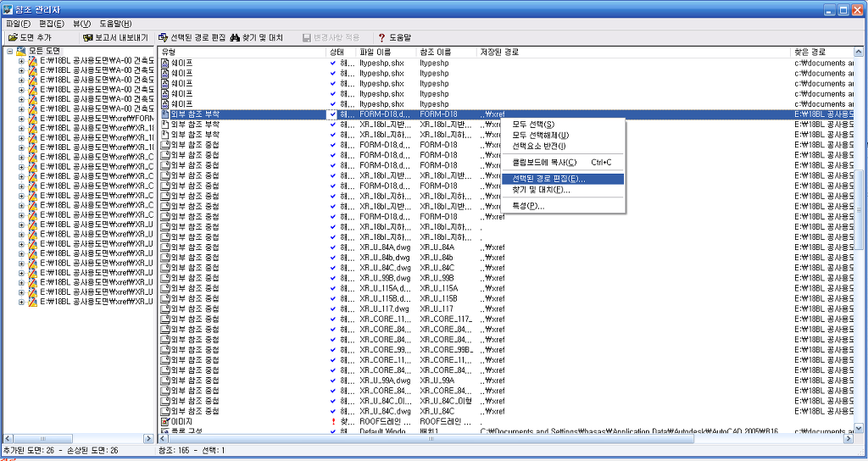Open the 파일(F) menu
Image resolution: width=868 pixels, height=461 pixels.
19,24
